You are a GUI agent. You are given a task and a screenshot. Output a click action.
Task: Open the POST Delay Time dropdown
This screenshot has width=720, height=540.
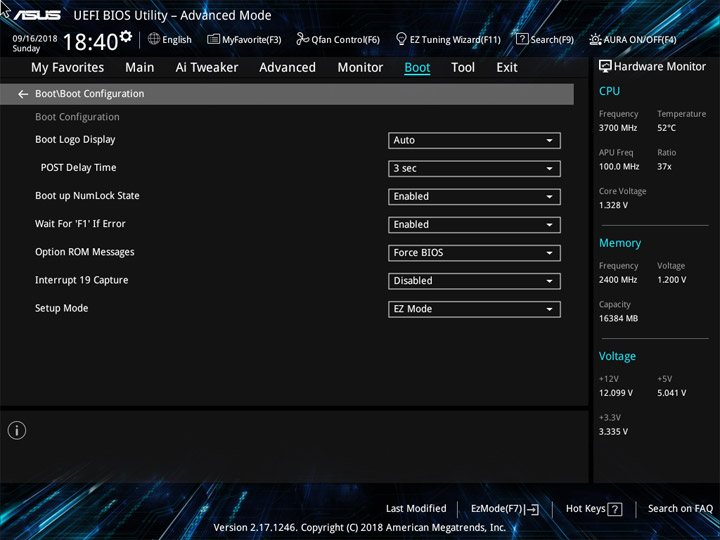point(474,169)
